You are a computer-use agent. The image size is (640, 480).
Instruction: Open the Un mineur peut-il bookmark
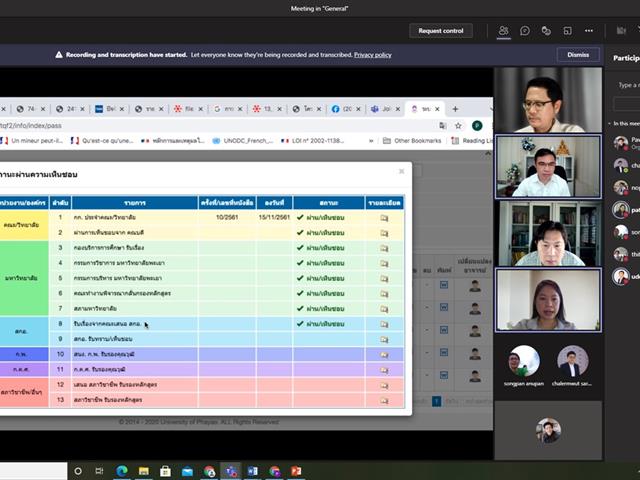[x=33, y=141]
